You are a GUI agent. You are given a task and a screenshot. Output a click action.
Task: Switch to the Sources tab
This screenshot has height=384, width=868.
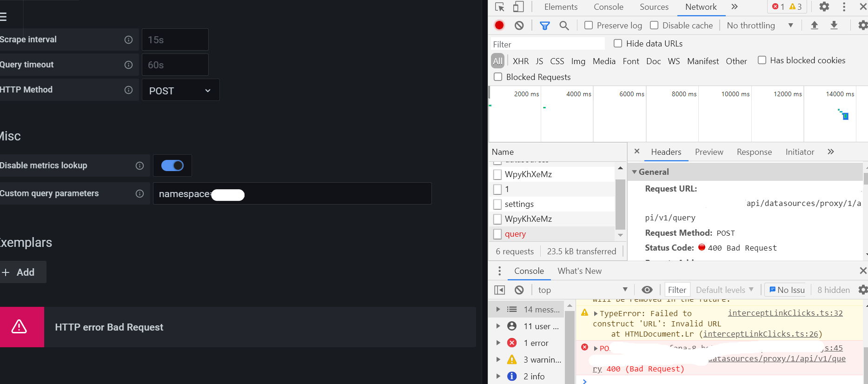[654, 7]
